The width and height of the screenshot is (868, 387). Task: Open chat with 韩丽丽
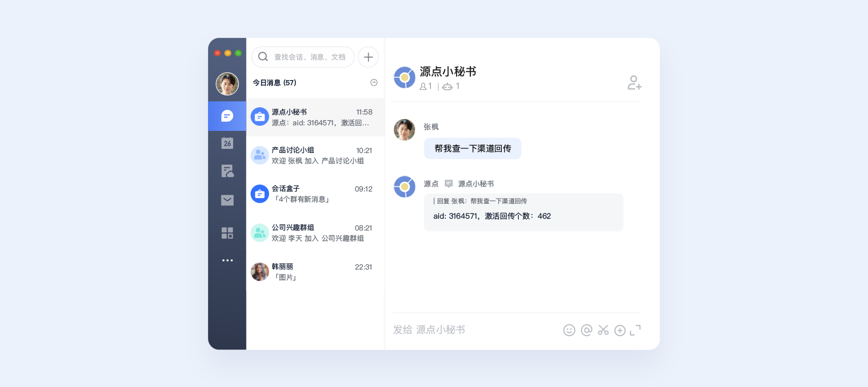(x=315, y=272)
